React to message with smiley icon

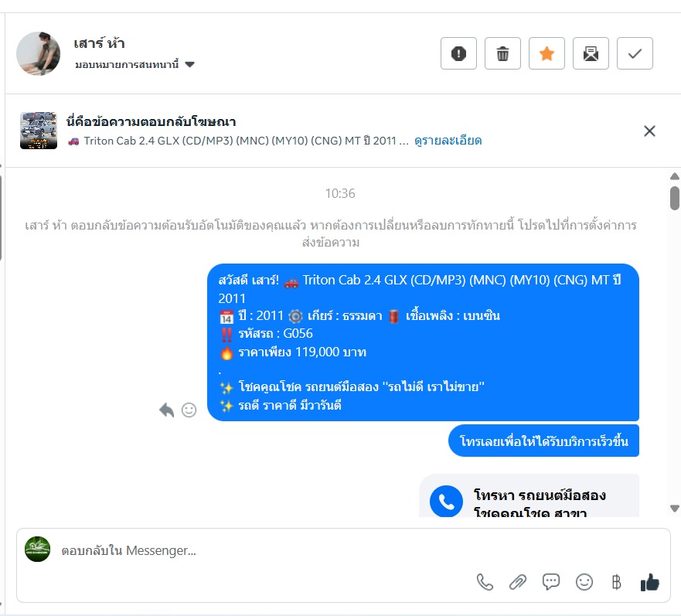pyautogui.click(x=189, y=410)
